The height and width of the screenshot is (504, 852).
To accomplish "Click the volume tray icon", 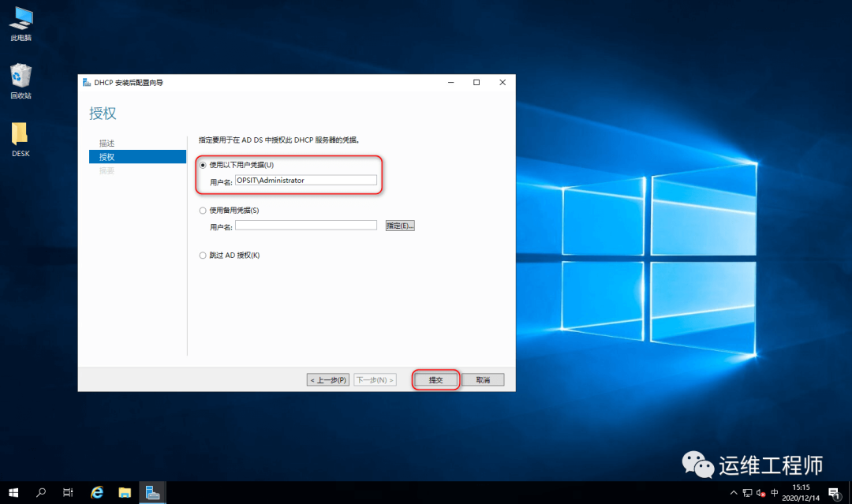I will click(x=760, y=493).
